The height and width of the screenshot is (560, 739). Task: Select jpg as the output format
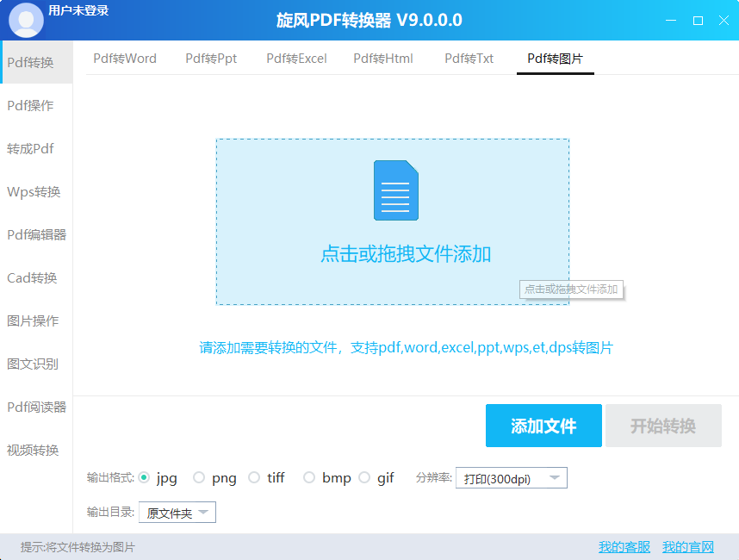146,477
